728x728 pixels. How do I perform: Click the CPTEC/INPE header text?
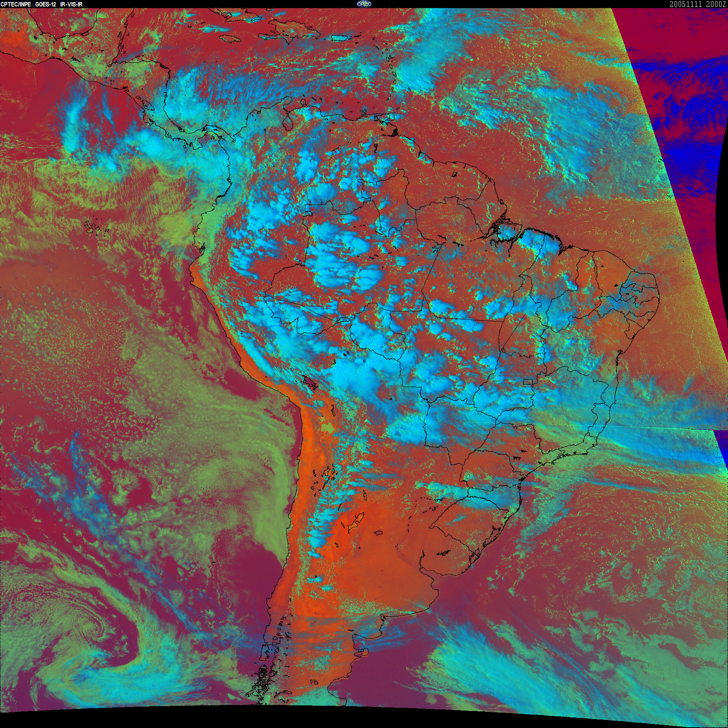point(16,4)
